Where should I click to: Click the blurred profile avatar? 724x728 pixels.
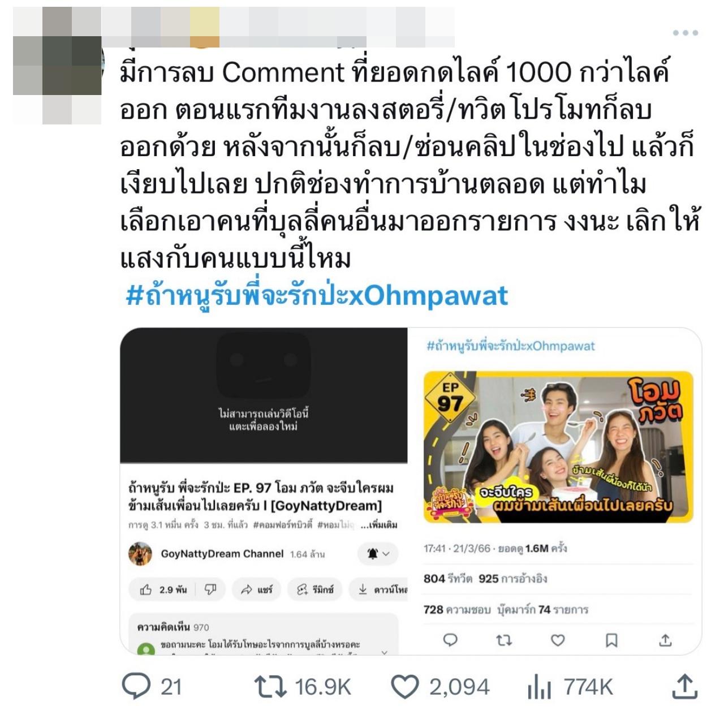click(57, 66)
